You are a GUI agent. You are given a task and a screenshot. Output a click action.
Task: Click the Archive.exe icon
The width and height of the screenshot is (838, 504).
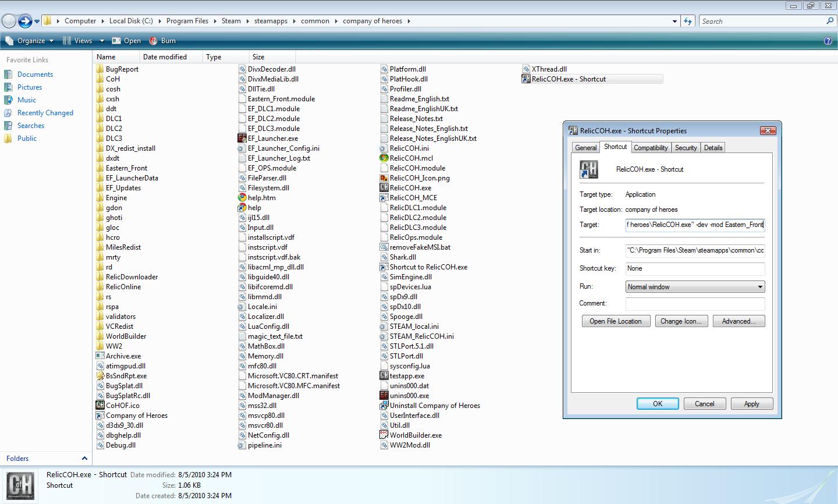(x=100, y=356)
